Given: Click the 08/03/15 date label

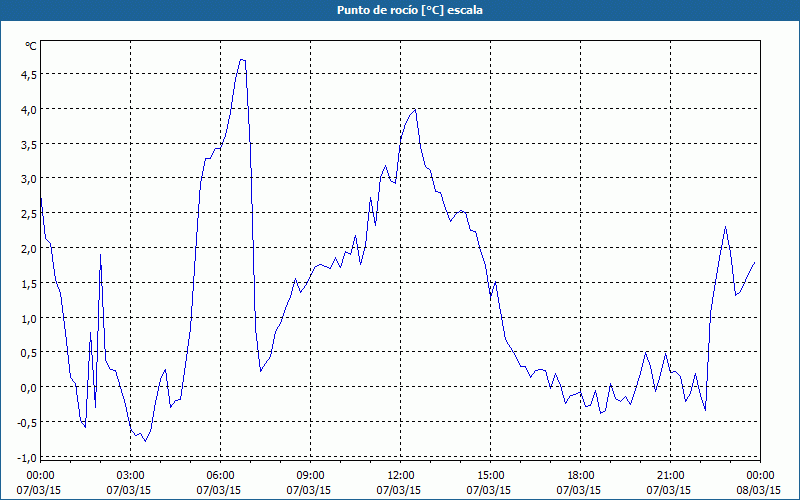Looking at the screenshot, I should 758,490.
